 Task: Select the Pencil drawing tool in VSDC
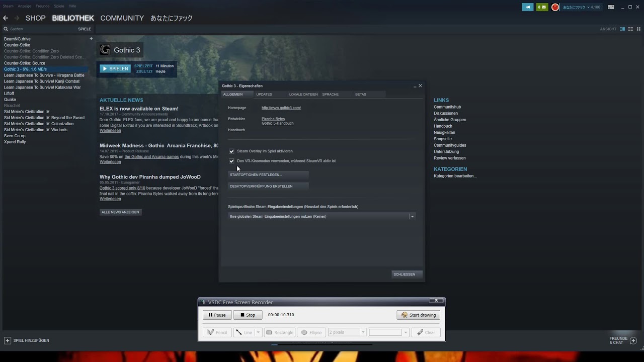[216, 332]
